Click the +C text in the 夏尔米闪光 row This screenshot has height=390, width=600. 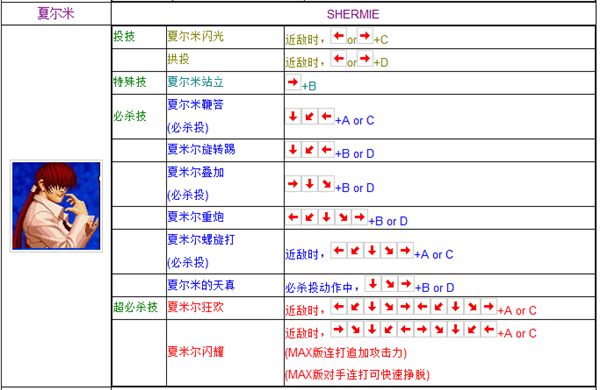coord(381,39)
